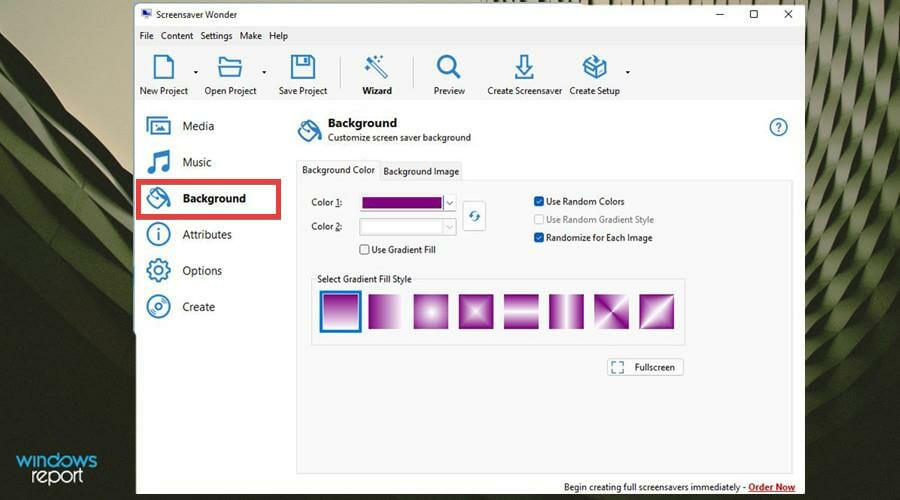The height and width of the screenshot is (500, 900).
Task: Uncheck Use Random Colors
Action: click(538, 201)
